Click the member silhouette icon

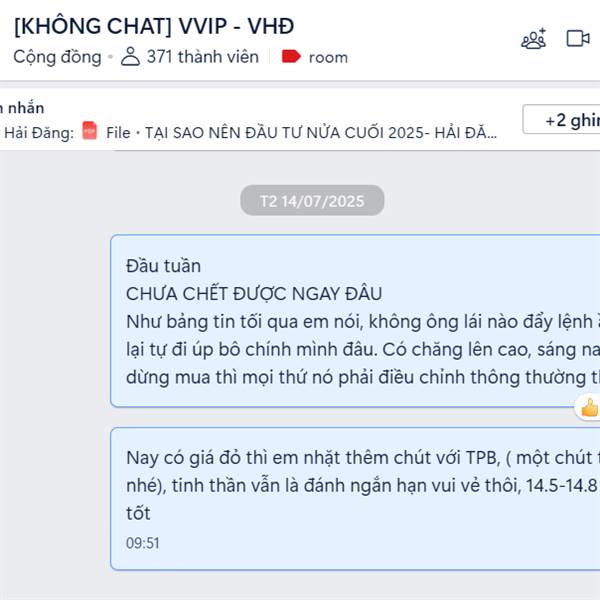tap(130, 57)
